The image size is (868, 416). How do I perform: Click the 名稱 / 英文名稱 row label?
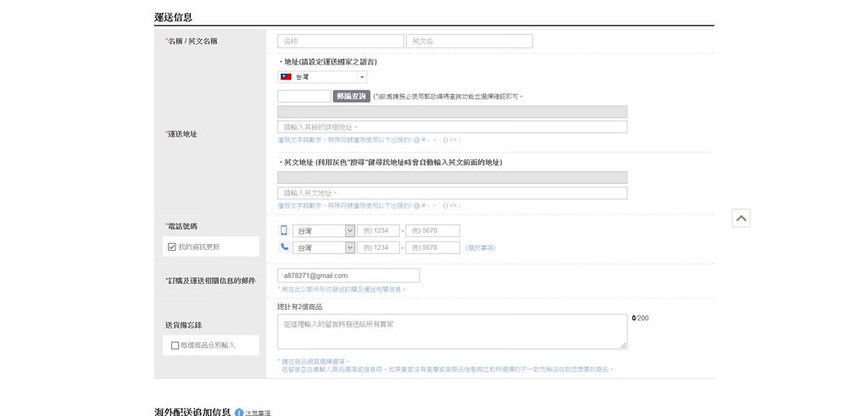pos(191,41)
